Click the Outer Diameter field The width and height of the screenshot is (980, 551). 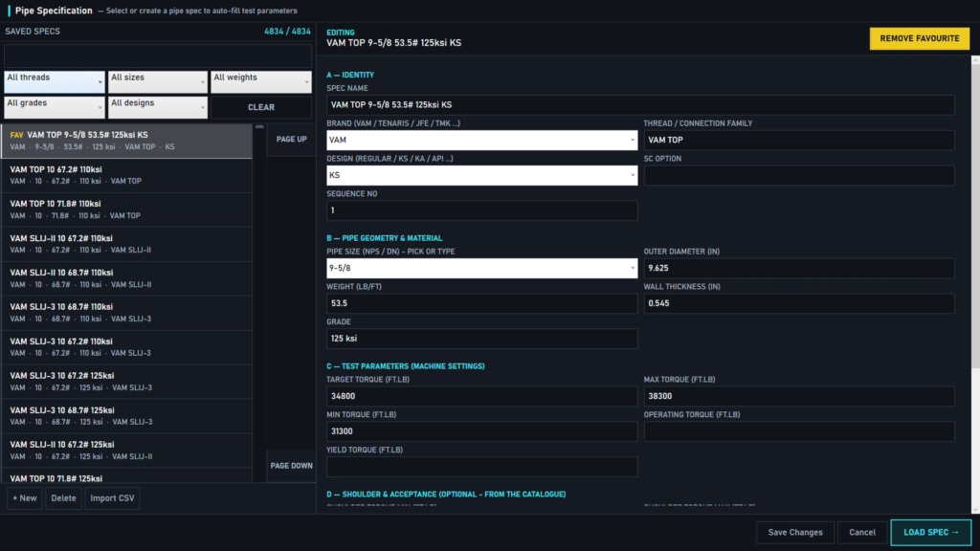click(x=799, y=268)
